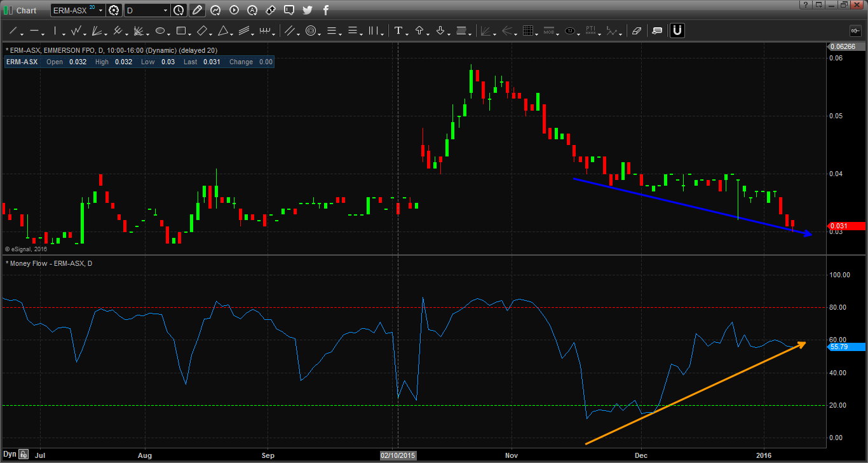Open the MOB study tool
Image resolution: width=868 pixels, height=463 pixels.
coord(549,30)
